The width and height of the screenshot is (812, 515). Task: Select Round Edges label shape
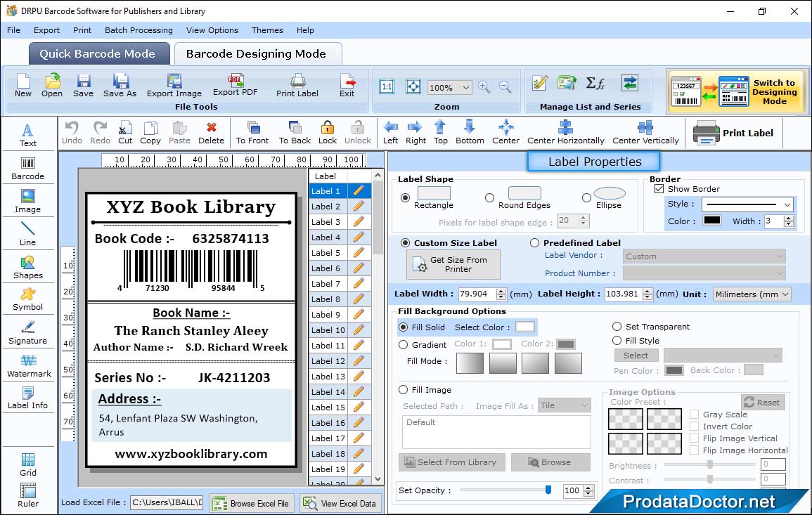coord(489,197)
